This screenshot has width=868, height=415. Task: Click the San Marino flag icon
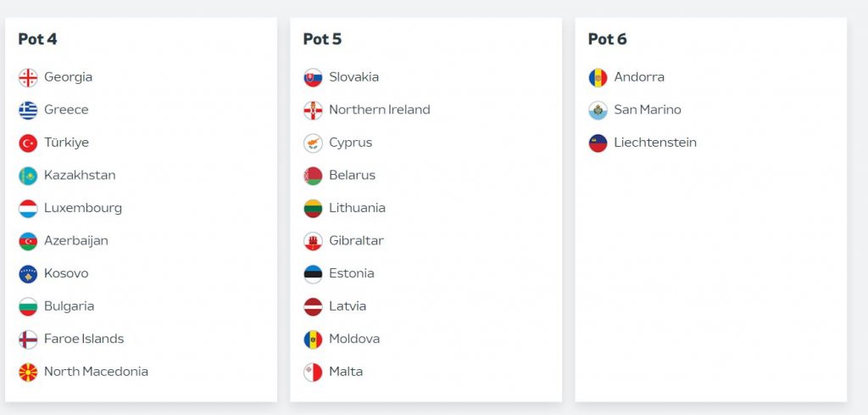(598, 110)
